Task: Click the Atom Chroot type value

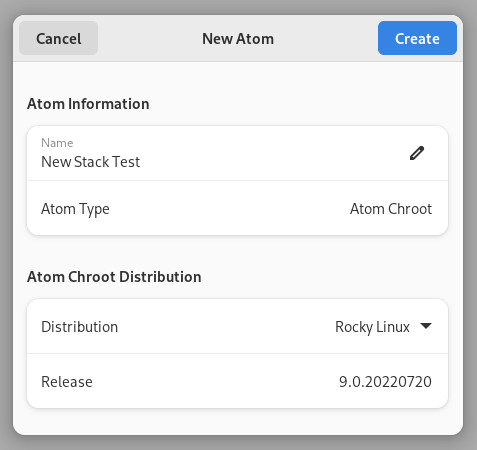Action: click(x=391, y=209)
